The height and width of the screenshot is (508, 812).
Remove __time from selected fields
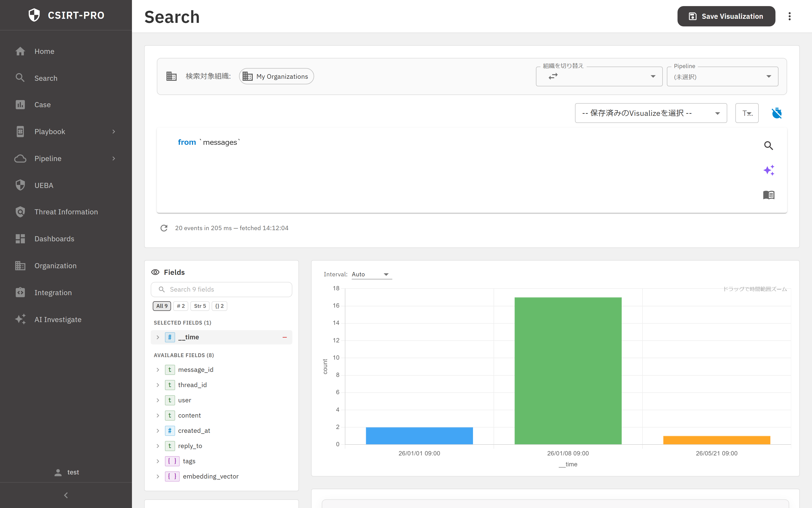coord(284,337)
